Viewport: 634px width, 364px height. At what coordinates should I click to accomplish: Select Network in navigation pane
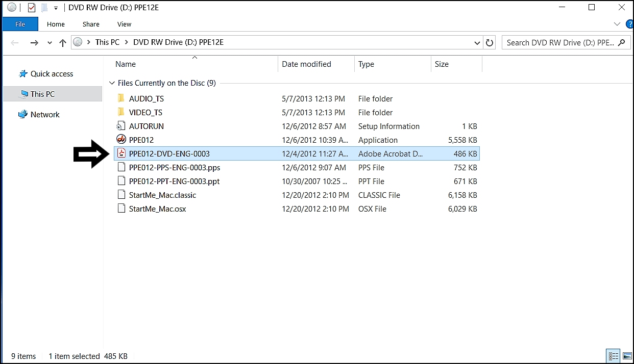point(45,115)
